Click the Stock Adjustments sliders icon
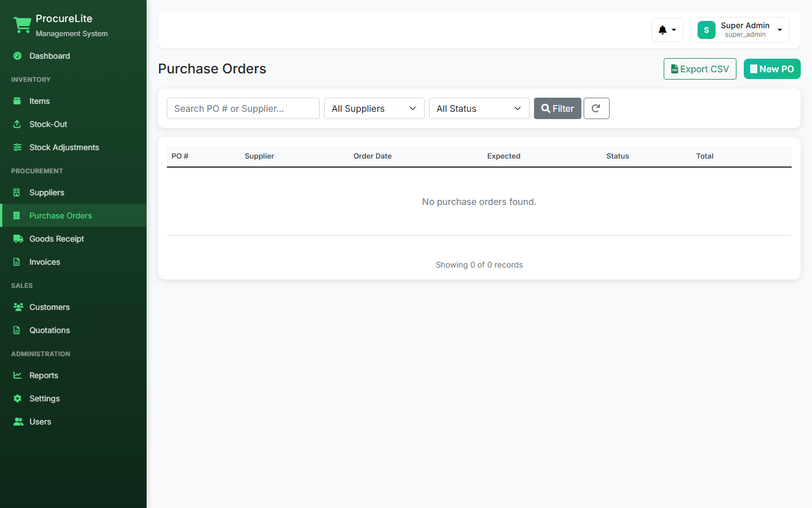 pos(17,147)
